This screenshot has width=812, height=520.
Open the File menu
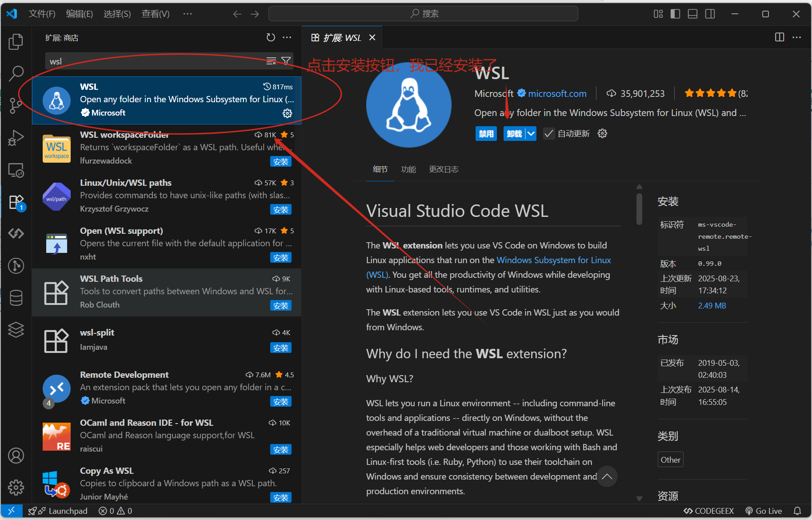[42, 14]
